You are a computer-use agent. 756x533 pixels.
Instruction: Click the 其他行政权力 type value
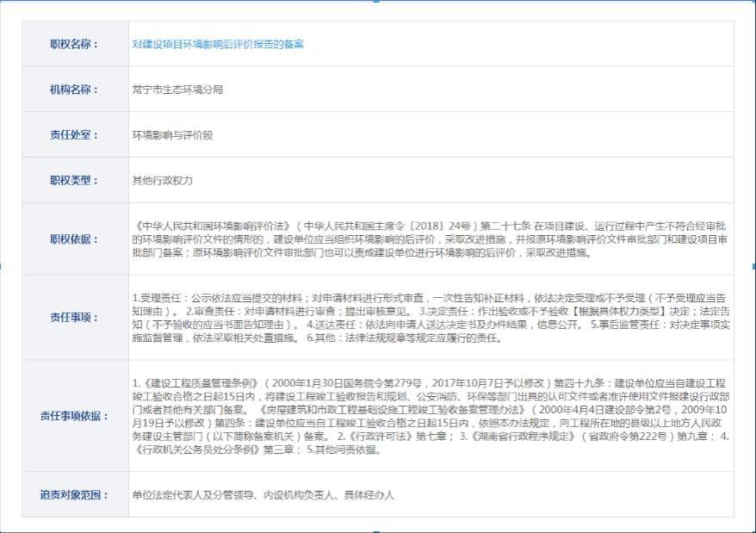coord(162,181)
